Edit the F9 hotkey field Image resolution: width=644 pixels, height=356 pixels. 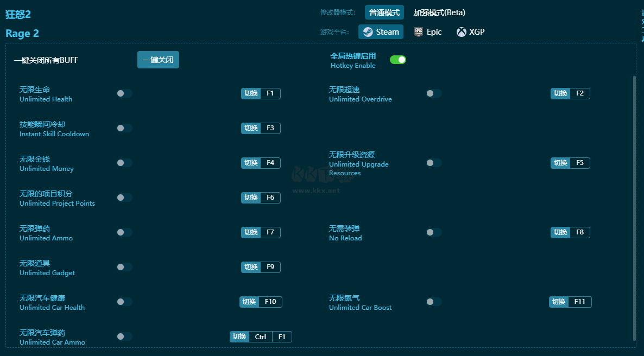[x=270, y=267]
